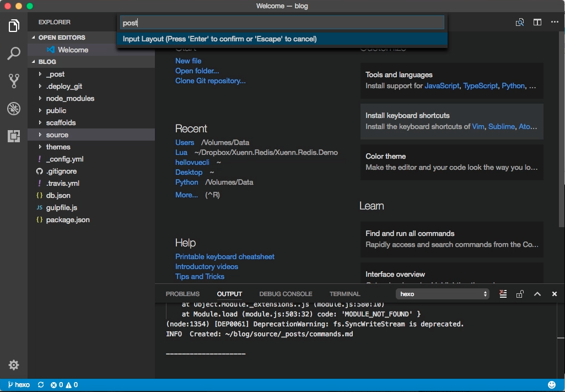Toggle output scroll lock
The image size is (565, 392).
pyautogui.click(x=520, y=294)
